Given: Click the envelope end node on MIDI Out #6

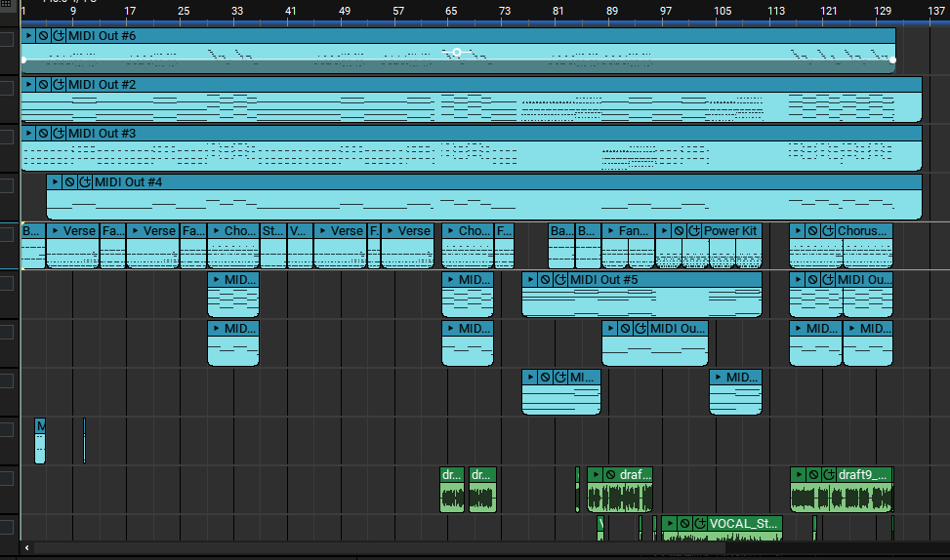Looking at the screenshot, I should (892, 60).
